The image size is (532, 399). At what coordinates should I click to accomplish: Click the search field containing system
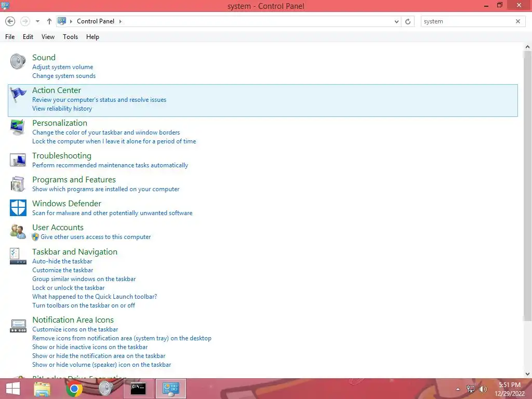tap(468, 21)
